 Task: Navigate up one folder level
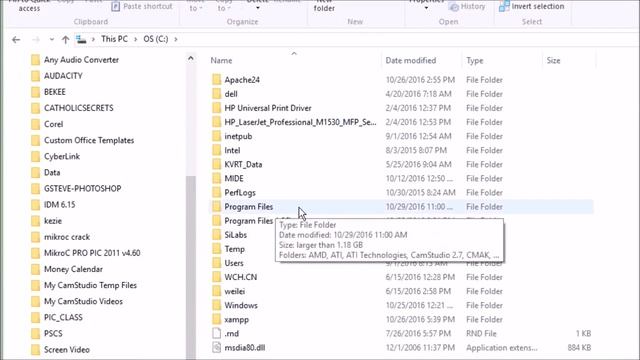(65, 40)
